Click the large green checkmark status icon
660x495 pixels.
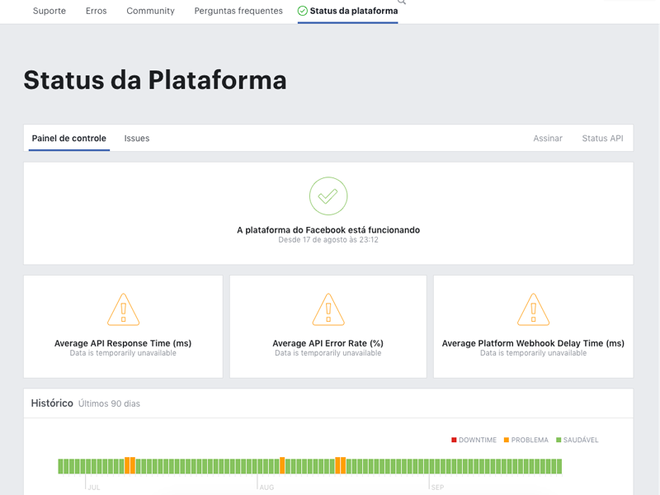coord(328,196)
